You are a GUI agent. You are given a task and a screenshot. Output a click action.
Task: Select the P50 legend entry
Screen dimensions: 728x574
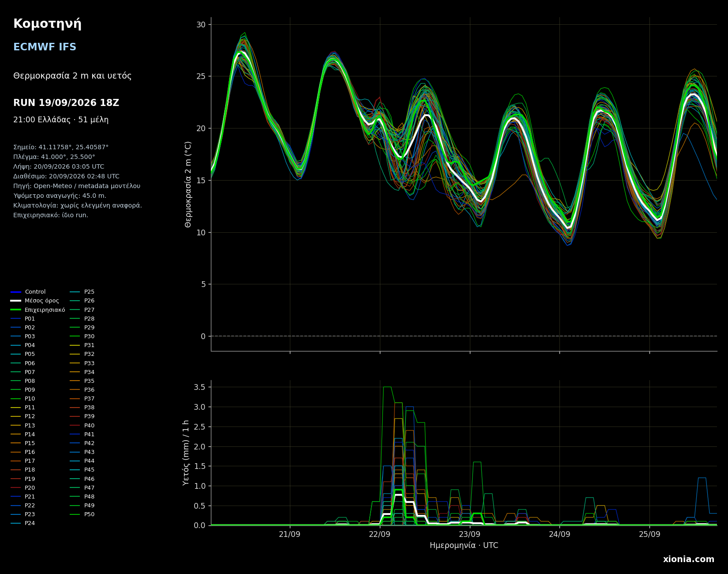pyautogui.click(x=83, y=514)
